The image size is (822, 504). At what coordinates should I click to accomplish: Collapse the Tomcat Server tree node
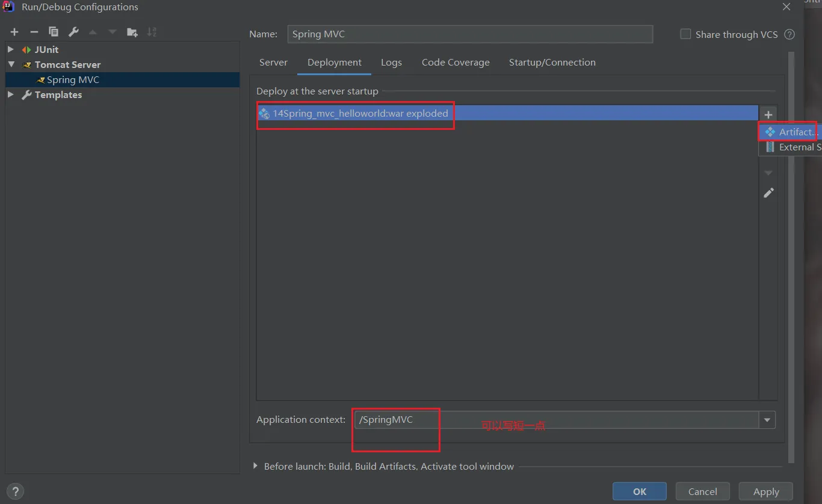(x=11, y=64)
